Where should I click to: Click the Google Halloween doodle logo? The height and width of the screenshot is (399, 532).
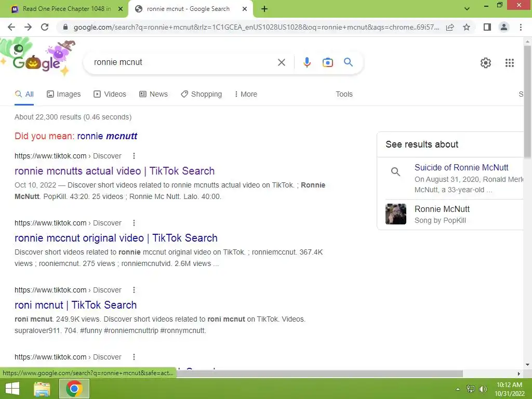point(38,58)
